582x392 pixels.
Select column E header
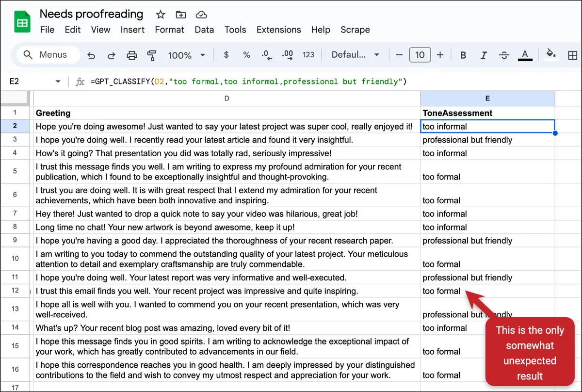click(x=487, y=98)
